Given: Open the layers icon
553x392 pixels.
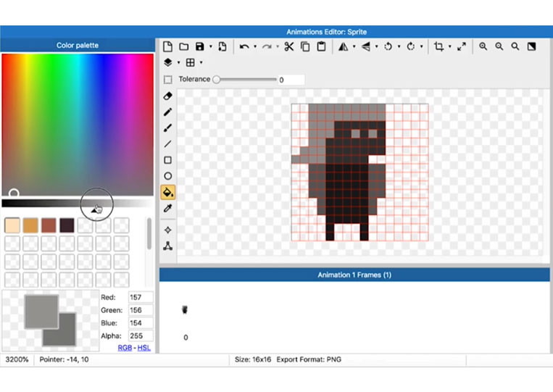Looking at the screenshot, I should 168,62.
